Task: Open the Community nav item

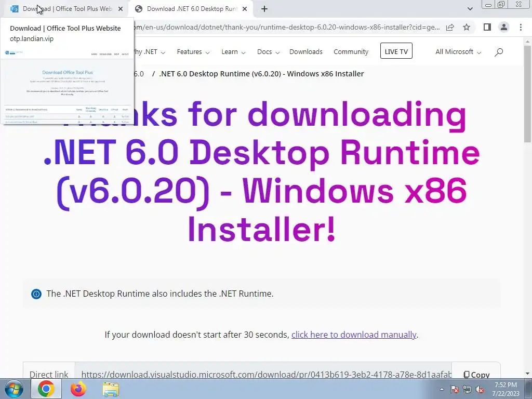Action: [x=351, y=51]
